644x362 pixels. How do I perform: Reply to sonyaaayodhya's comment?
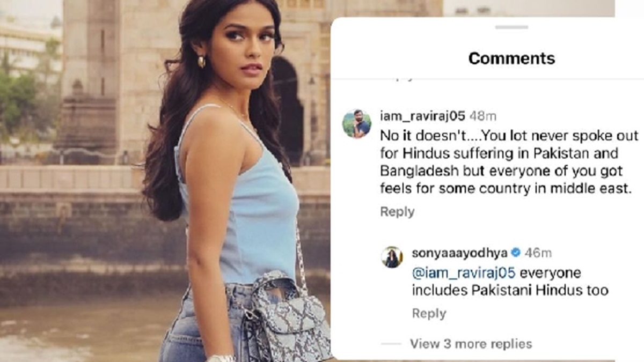(429, 314)
